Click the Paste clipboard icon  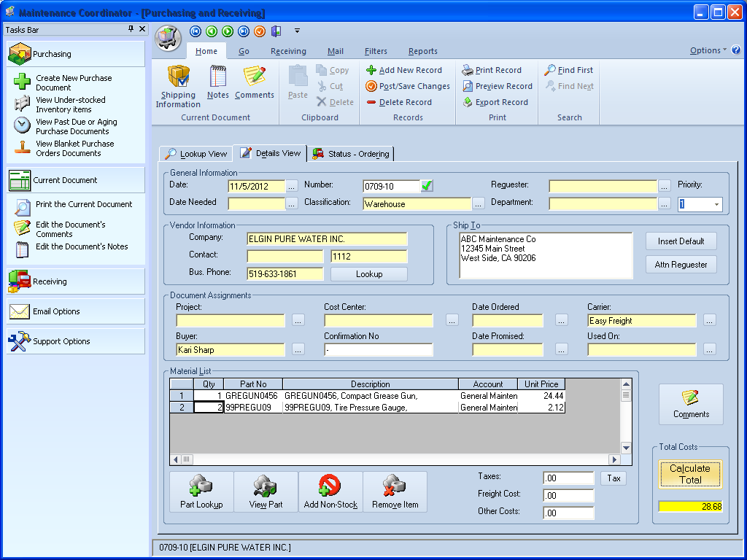coord(299,82)
